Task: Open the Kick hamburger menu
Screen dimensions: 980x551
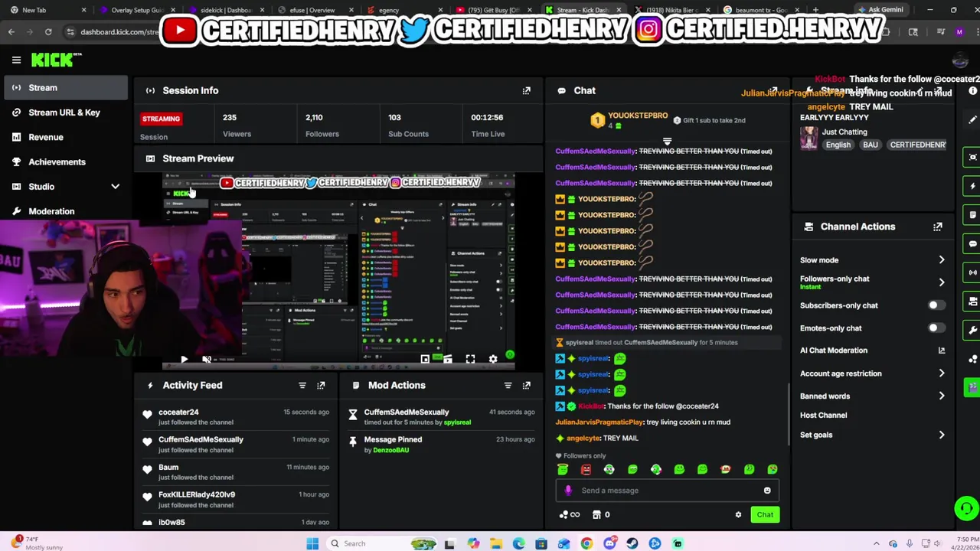Action: (x=16, y=60)
